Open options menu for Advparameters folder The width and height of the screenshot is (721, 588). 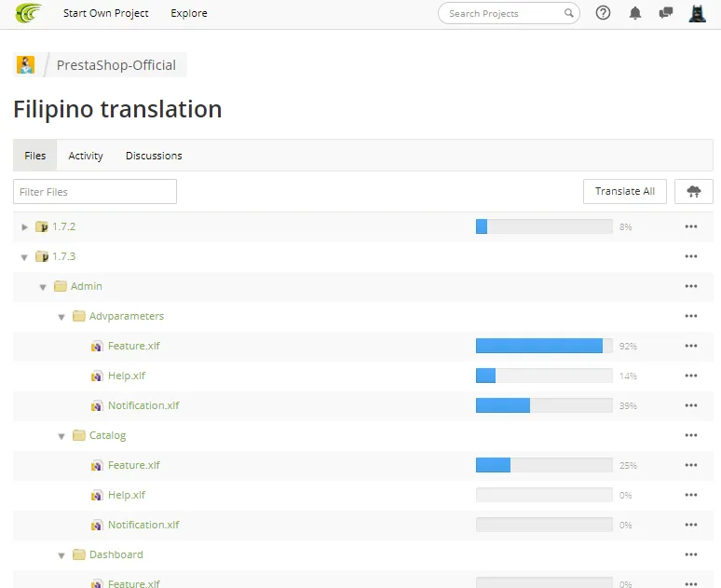690,316
